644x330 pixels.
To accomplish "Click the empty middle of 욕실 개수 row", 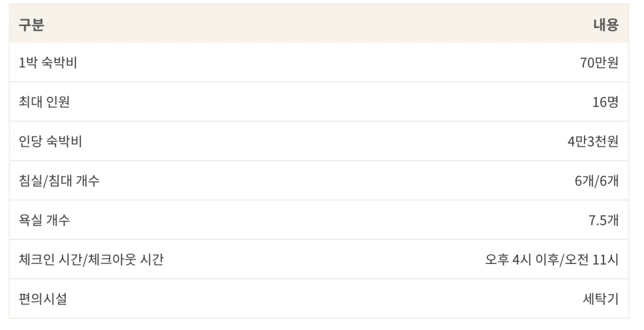I will (319, 220).
